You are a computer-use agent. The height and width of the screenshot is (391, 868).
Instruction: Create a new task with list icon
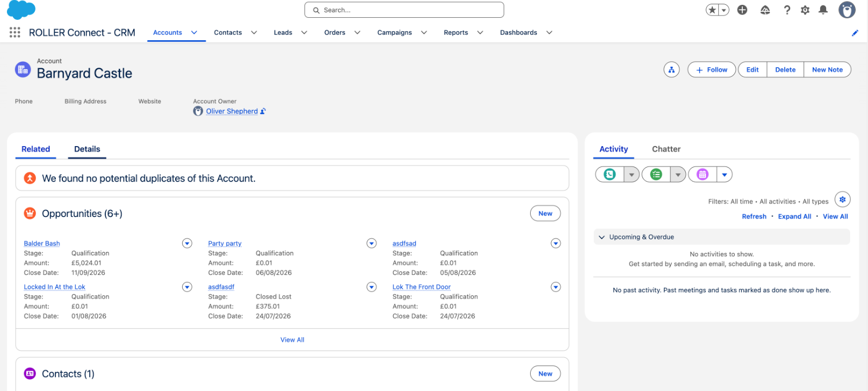click(x=656, y=175)
